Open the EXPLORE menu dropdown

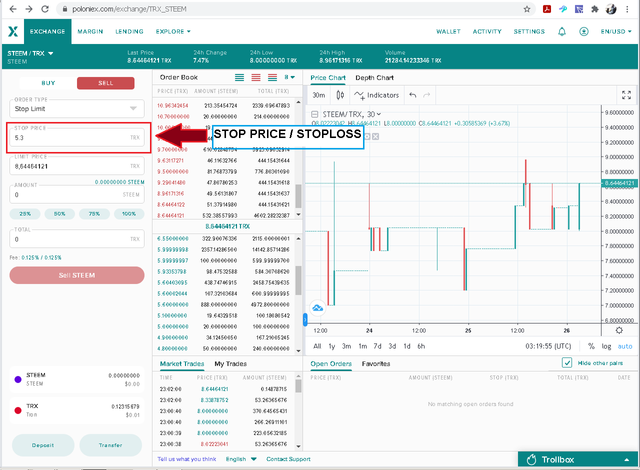coord(173,31)
